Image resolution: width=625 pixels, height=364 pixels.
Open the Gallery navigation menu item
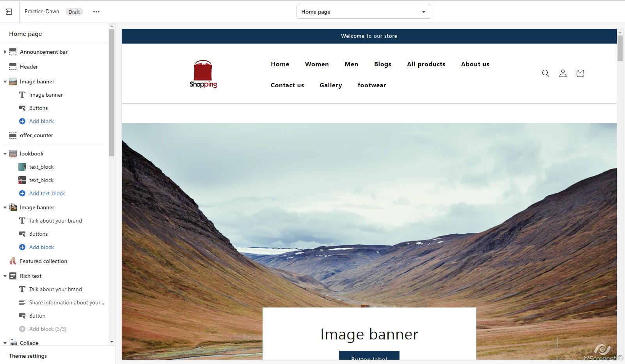tap(330, 85)
